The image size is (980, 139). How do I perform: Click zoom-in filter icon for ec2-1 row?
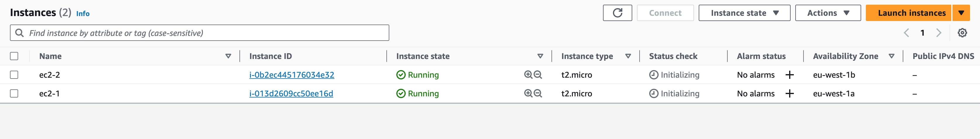click(528, 93)
